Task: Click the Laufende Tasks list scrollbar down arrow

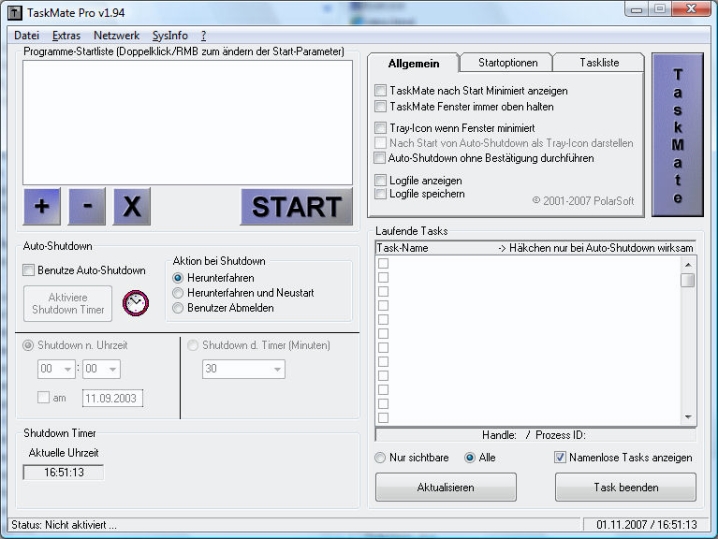Action: pyautogui.click(x=687, y=417)
